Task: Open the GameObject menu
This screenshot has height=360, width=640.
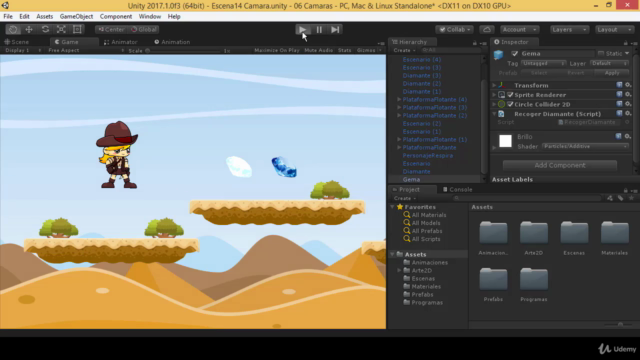Action: coord(76,16)
